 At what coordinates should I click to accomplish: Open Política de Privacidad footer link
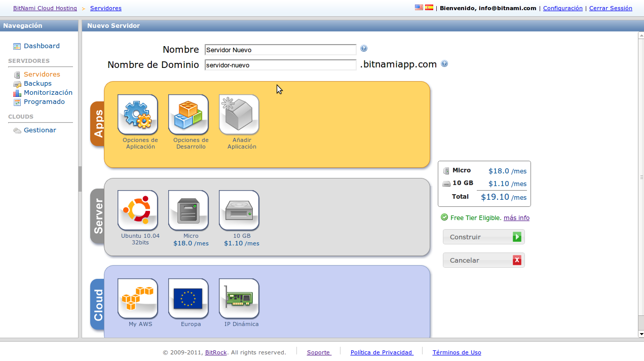tap(382, 352)
